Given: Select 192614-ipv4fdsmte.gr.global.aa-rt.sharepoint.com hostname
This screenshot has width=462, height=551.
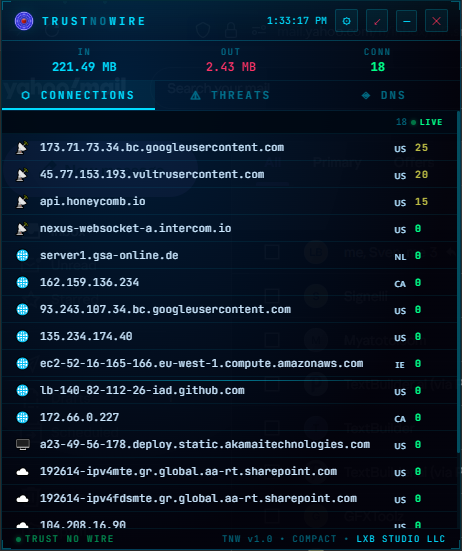Looking at the screenshot, I should tap(199, 499).
